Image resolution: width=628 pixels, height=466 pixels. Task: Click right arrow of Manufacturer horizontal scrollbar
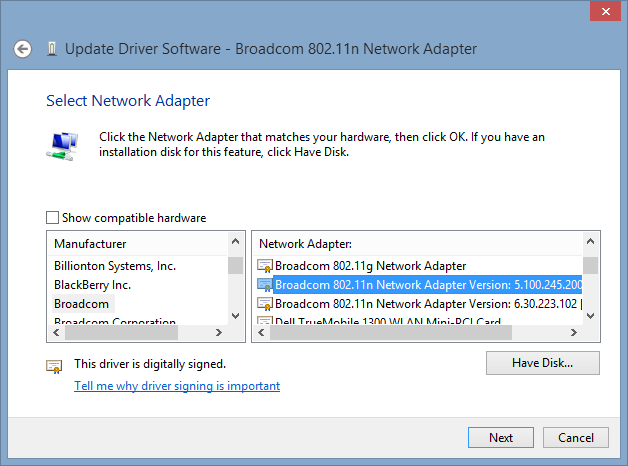click(219, 333)
